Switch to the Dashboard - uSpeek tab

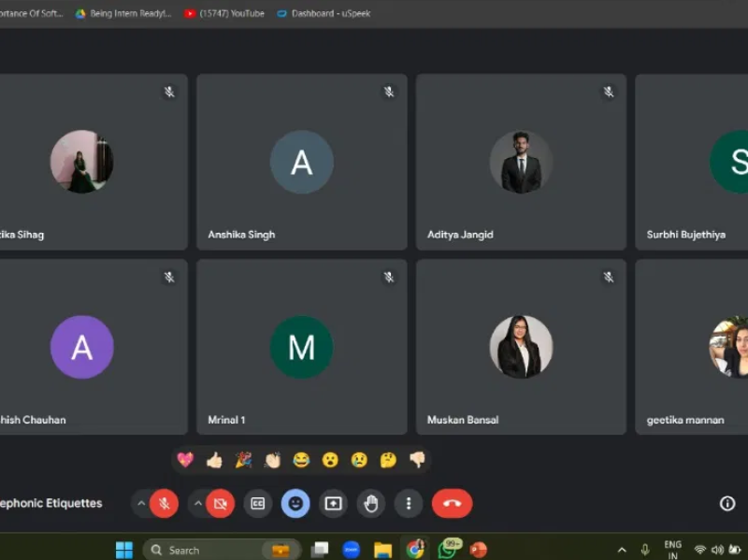pyautogui.click(x=324, y=13)
